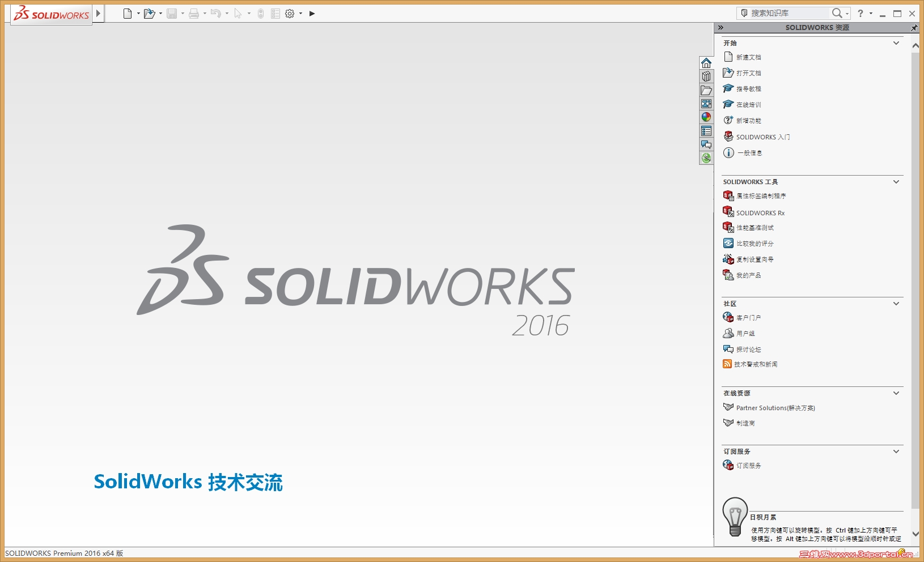Collapse the 开始 section

point(896,42)
